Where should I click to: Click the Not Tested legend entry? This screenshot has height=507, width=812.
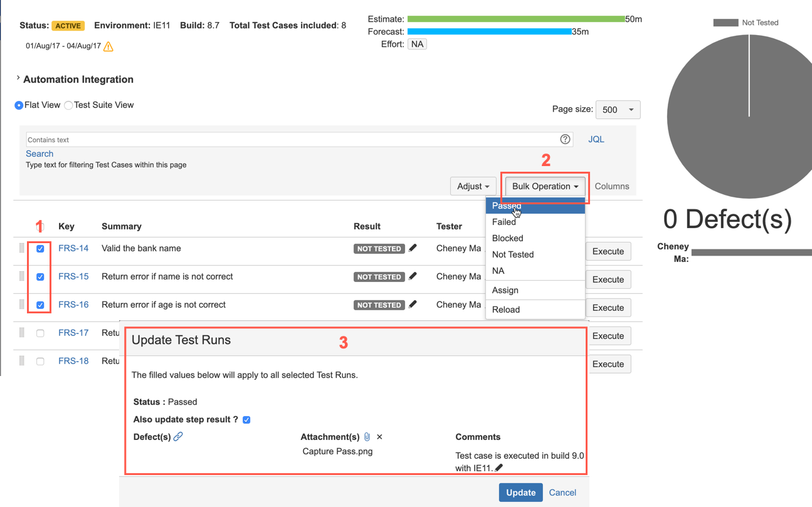point(746,23)
